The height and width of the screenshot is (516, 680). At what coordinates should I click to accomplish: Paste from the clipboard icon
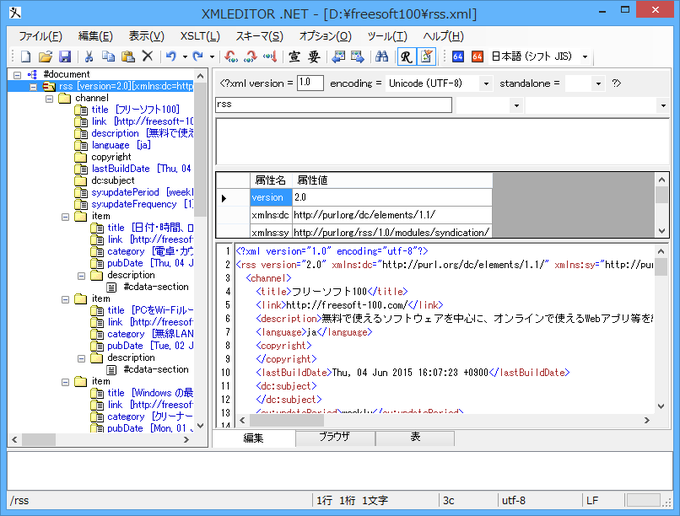click(128, 56)
